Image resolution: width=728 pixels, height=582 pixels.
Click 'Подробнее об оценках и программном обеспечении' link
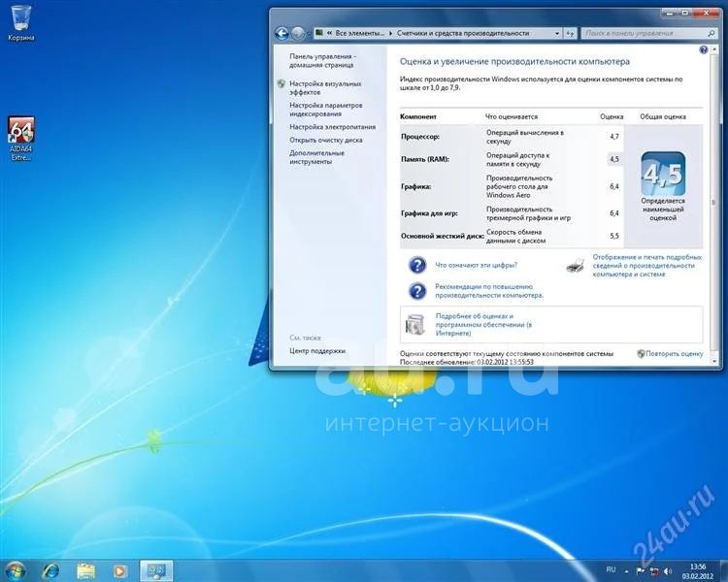pos(483,324)
